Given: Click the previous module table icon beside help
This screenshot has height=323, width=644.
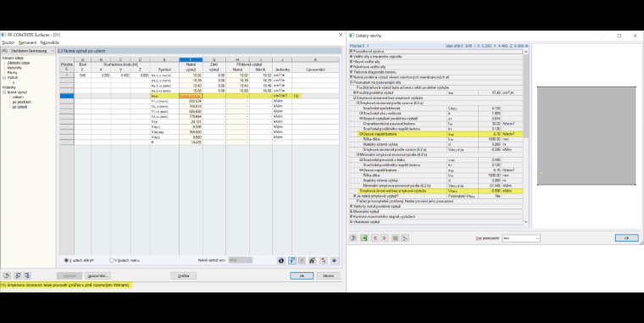Looking at the screenshot, I should pyautogui.click(x=18, y=276).
